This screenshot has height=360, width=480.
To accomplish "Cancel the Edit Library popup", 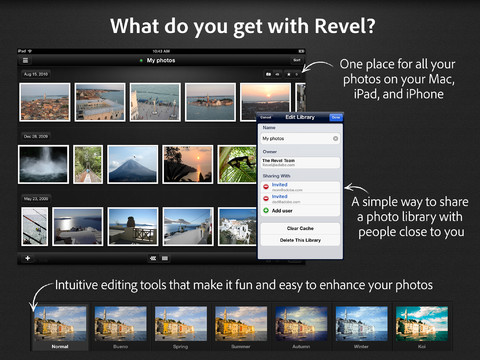I will click(266, 117).
